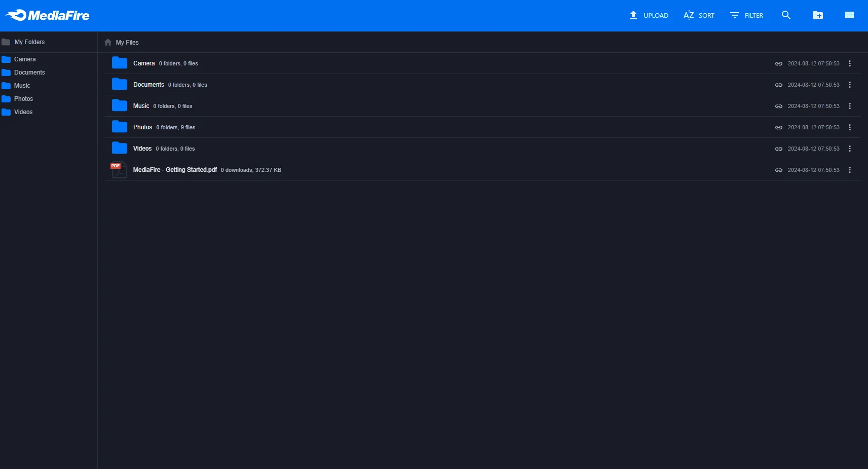Image resolution: width=868 pixels, height=469 pixels.
Task: Click share link icon for Videos
Action: point(779,149)
